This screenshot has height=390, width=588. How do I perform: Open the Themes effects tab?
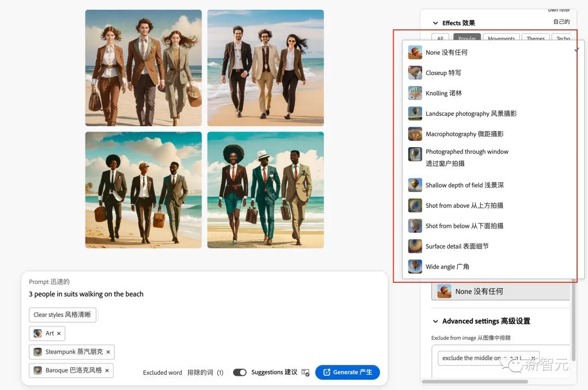(x=535, y=39)
